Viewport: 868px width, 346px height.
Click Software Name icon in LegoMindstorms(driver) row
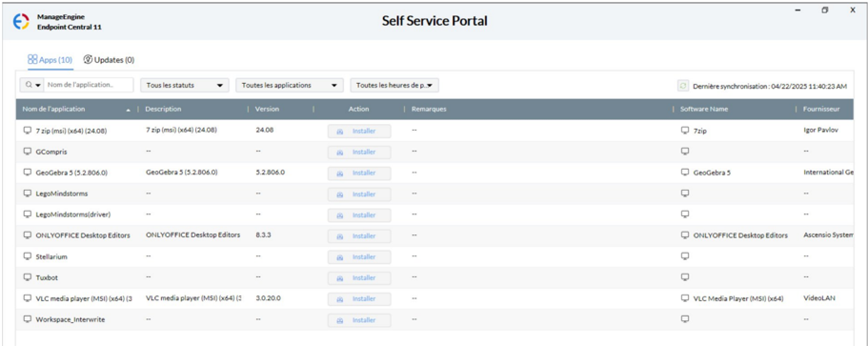point(685,214)
